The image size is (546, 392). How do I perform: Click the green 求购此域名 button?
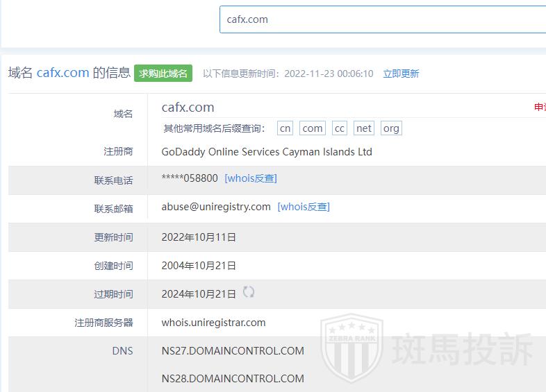(163, 74)
